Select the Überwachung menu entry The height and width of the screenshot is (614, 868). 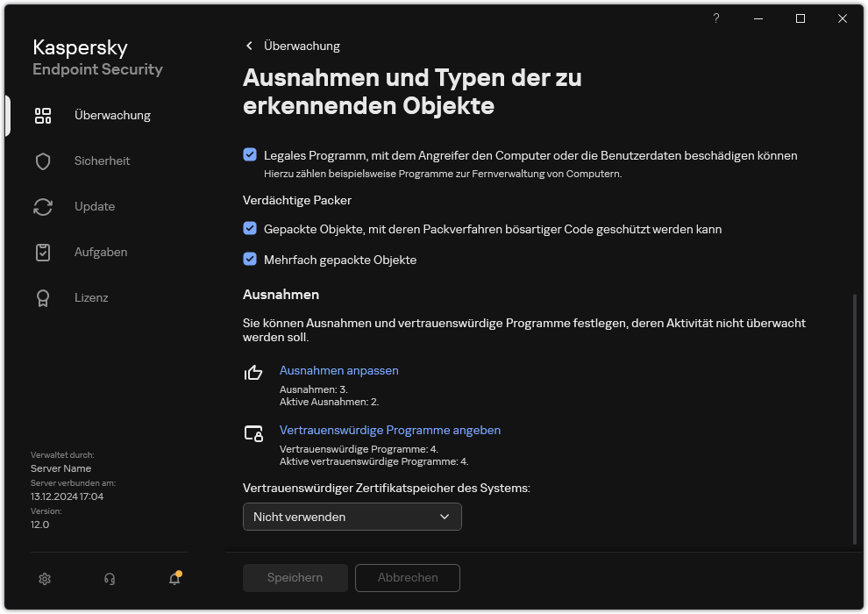112,115
